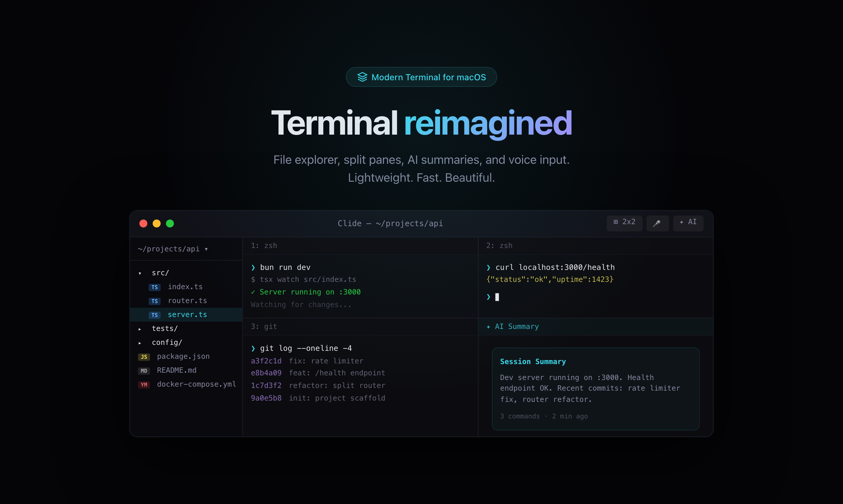This screenshot has width=843, height=504.
Task: Toggle the AI panel button
Action: pos(688,222)
